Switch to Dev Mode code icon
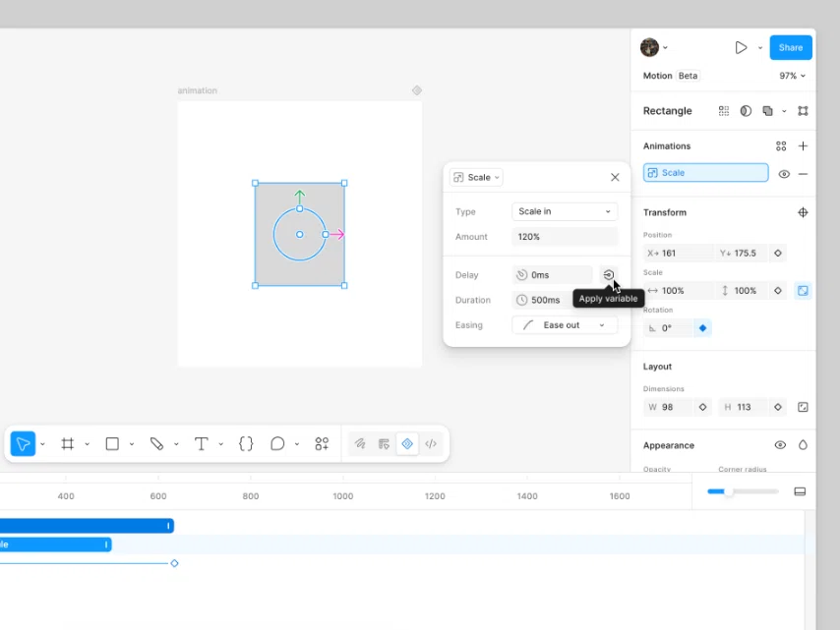 coord(431,443)
